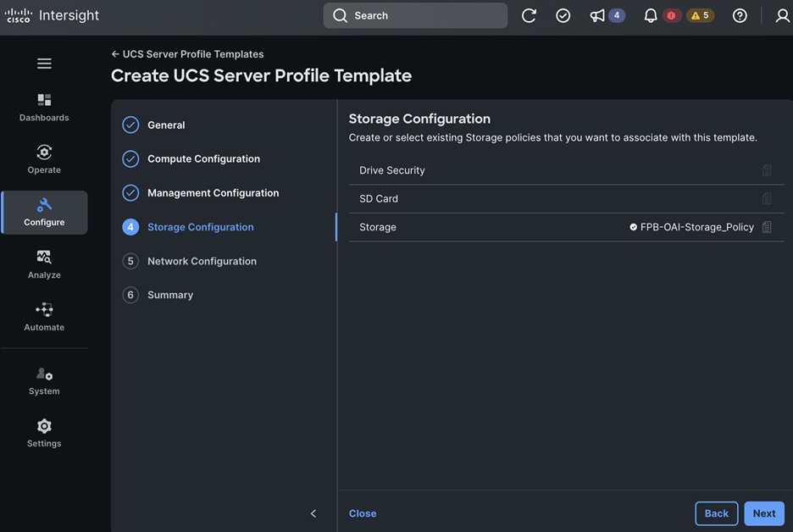This screenshot has width=793, height=532.
Task: Select policy icon for Storage row
Action: 767,227
